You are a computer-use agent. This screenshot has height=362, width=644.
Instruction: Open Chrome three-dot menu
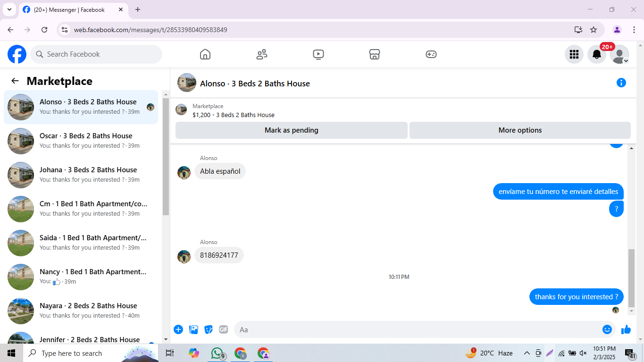point(634,30)
